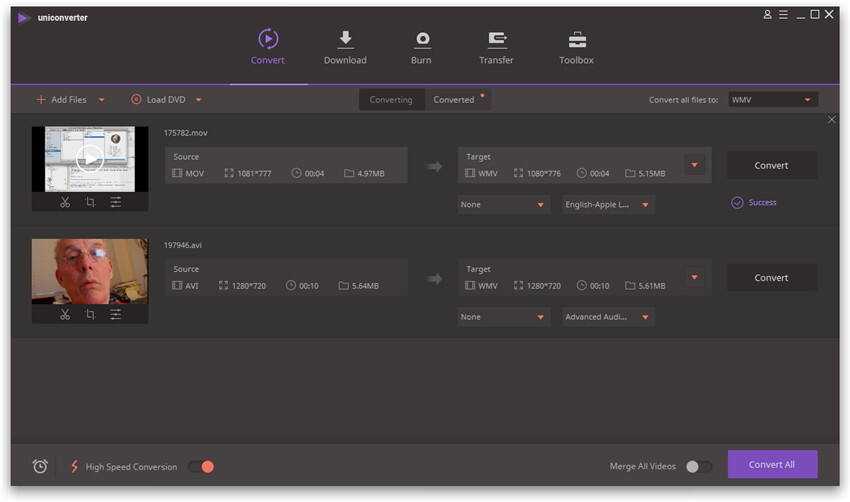Click Add Files button
850x502 pixels.
pyautogui.click(x=62, y=99)
